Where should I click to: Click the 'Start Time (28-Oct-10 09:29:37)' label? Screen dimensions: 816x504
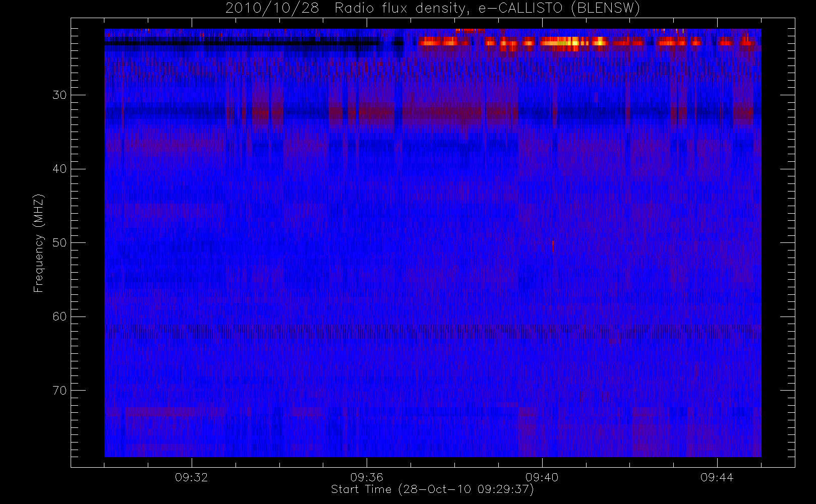pyautogui.click(x=432, y=489)
